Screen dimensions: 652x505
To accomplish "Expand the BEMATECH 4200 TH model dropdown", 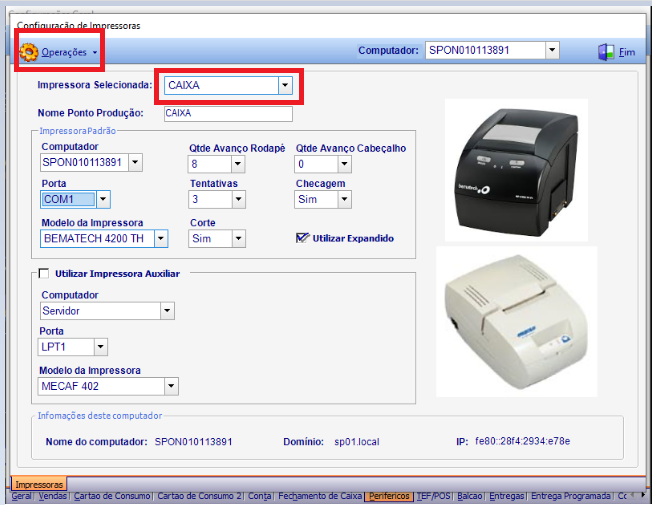I will 161,239.
